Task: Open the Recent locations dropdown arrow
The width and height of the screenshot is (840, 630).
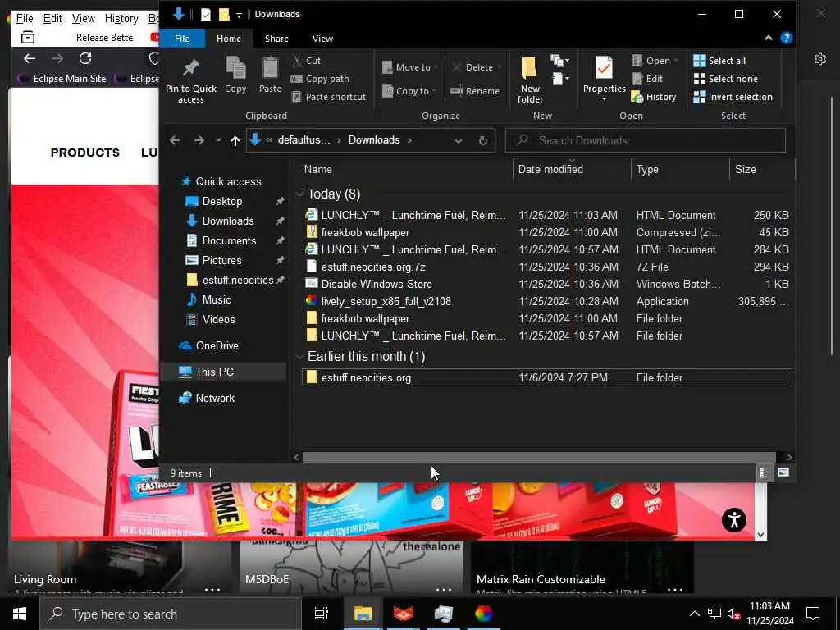Action: (218, 140)
